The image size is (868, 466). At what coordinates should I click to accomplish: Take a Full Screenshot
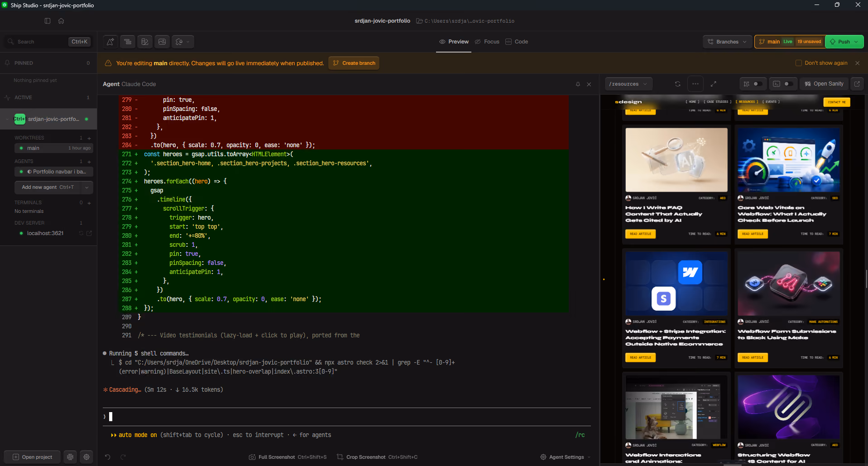(288, 457)
